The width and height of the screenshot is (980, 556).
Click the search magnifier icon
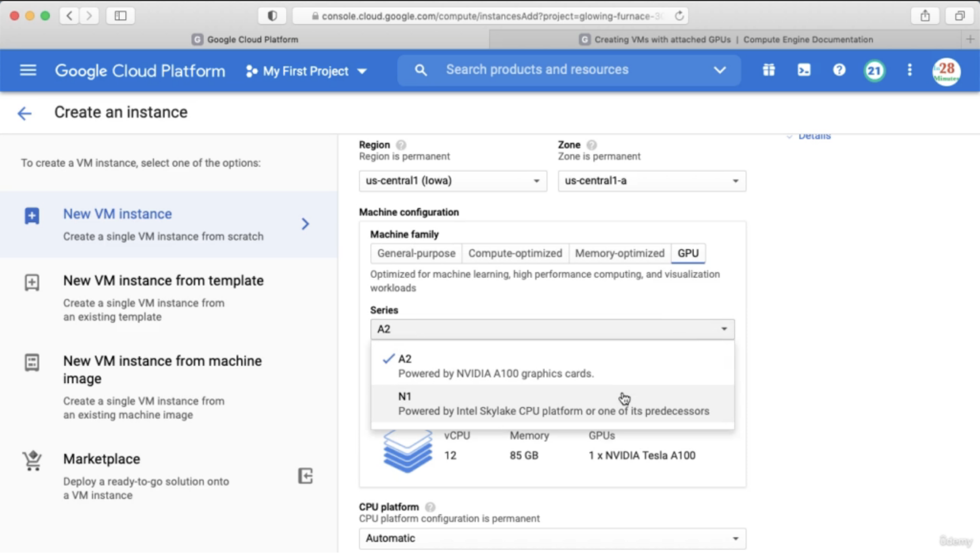[x=421, y=70]
